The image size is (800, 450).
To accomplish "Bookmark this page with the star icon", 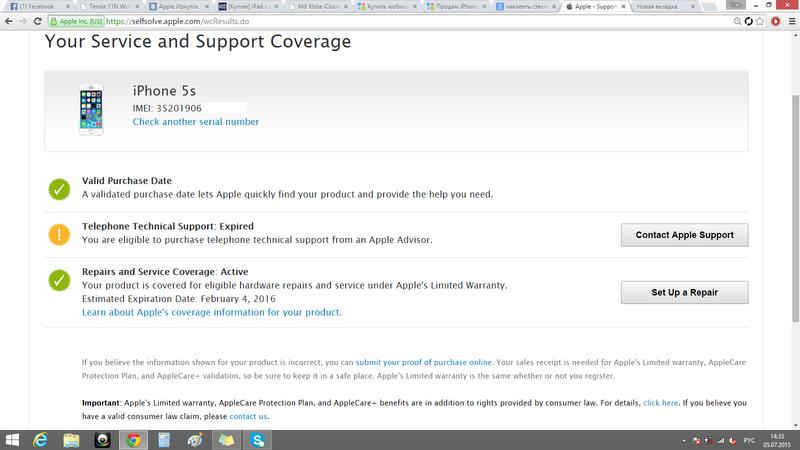I will tap(760, 21).
